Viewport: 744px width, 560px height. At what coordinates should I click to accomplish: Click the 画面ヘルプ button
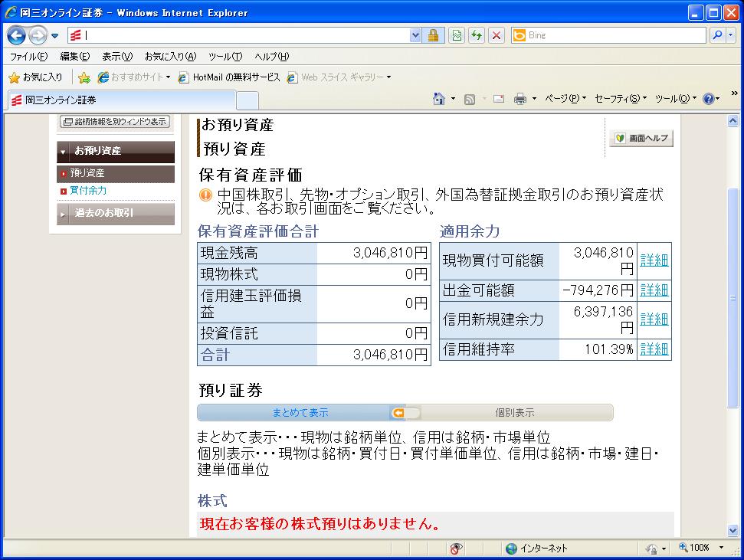(641, 138)
